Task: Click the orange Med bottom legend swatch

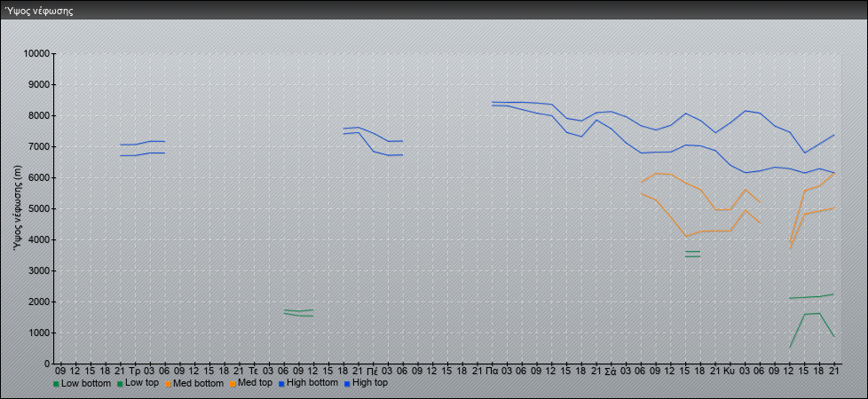Action: coord(167,384)
